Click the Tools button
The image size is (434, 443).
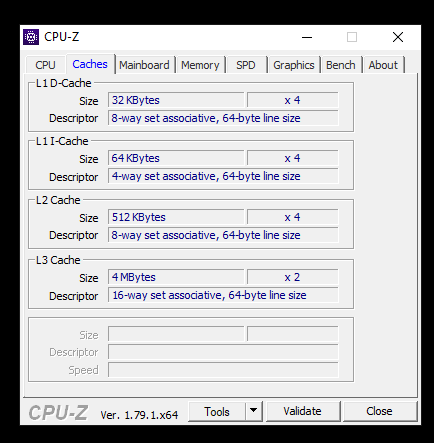[x=217, y=411]
